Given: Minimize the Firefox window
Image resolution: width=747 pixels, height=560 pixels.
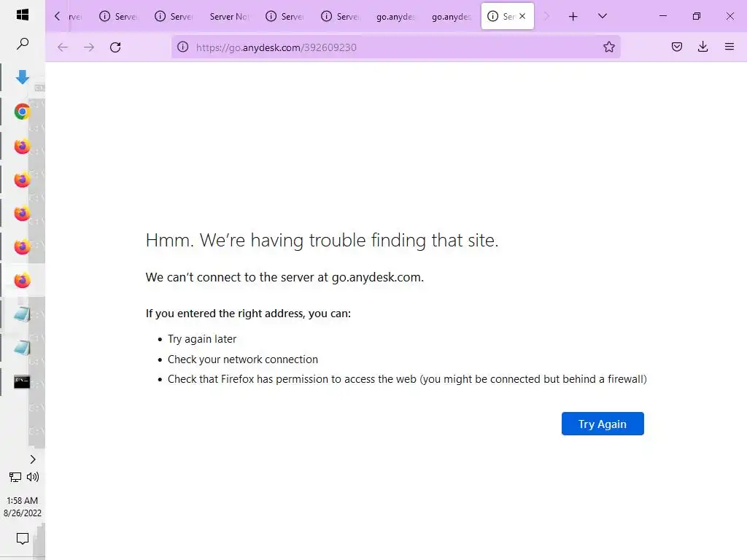Looking at the screenshot, I should point(663,16).
